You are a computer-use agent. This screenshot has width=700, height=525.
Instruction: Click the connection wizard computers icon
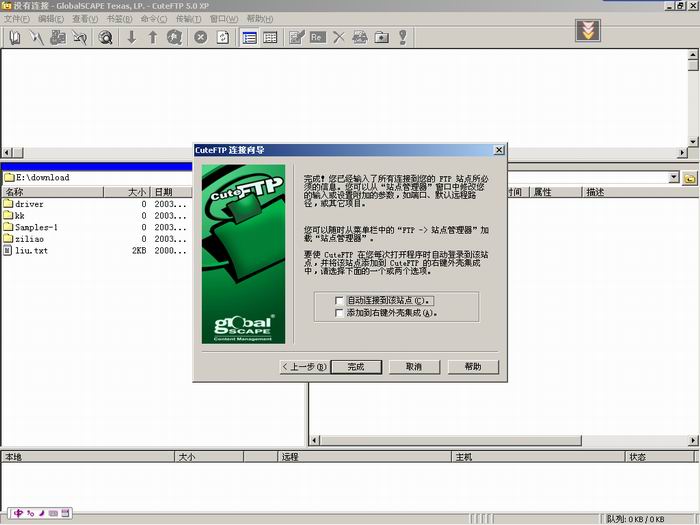[58, 38]
